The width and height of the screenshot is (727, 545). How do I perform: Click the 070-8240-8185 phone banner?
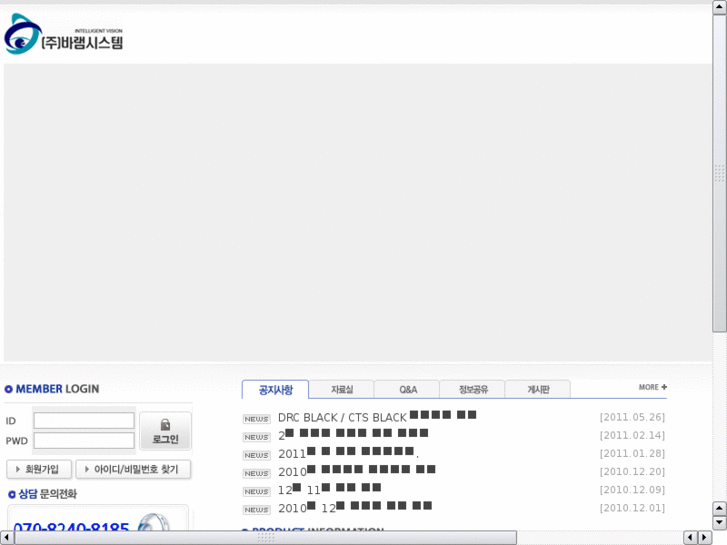coord(98,519)
